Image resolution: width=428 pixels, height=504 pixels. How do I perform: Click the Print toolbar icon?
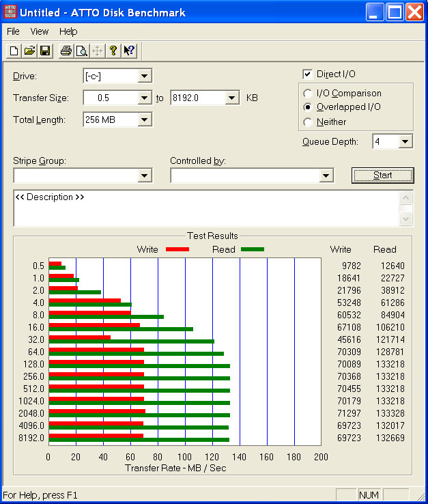[x=66, y=51]
